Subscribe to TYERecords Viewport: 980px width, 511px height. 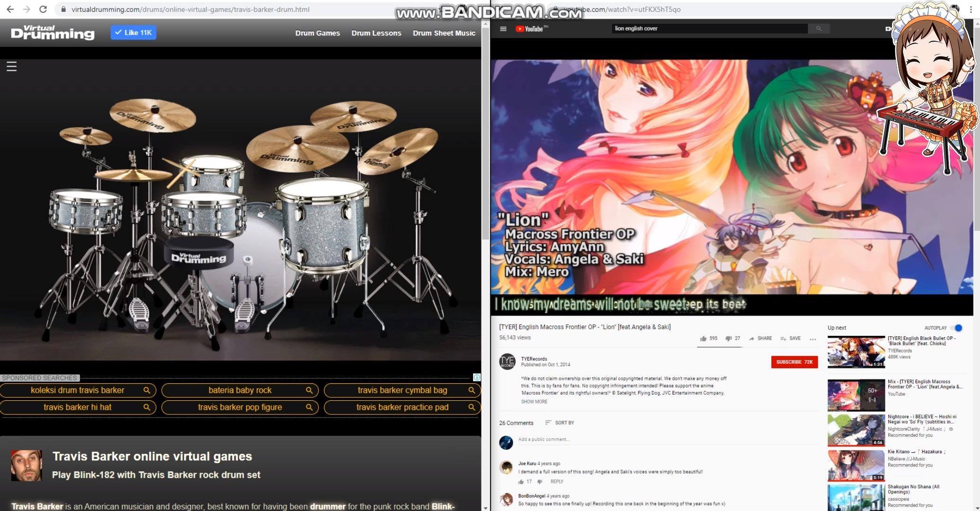point(794,362)
